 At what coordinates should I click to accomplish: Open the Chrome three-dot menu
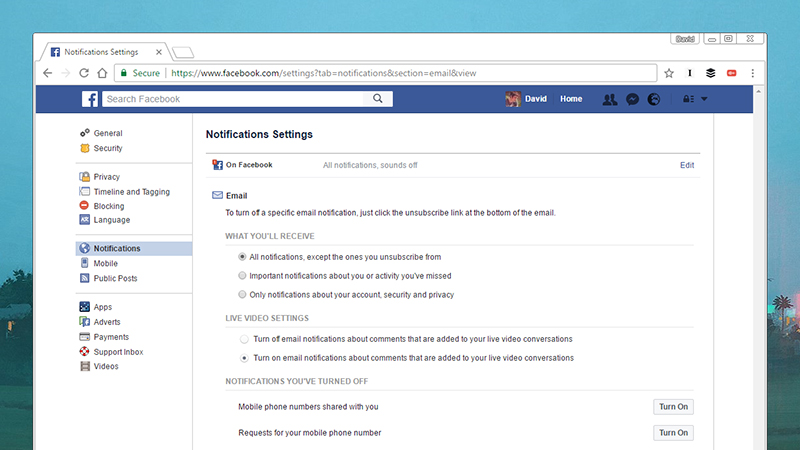tap(753, 73)
